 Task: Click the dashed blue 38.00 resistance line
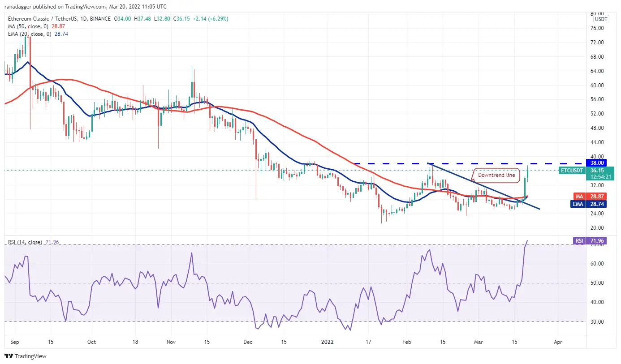click(x=448, y=163)
